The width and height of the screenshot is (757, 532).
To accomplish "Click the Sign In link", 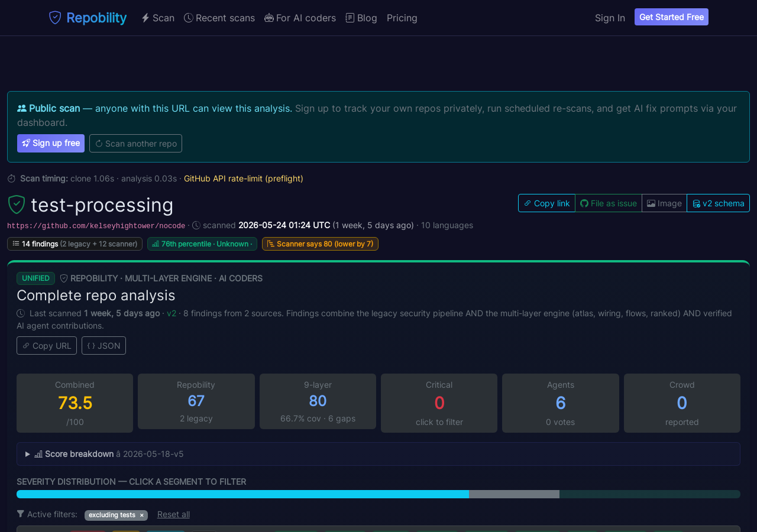I will tap(610, 18).
